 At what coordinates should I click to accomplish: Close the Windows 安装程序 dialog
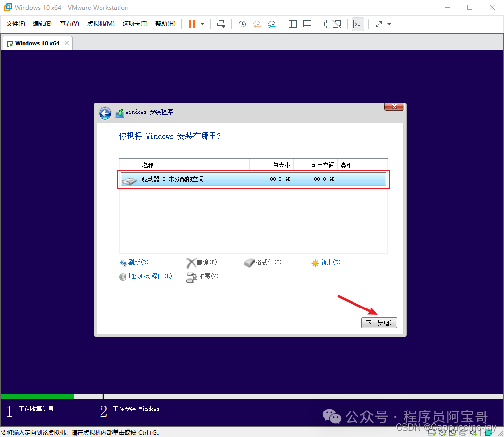[394, 106]
